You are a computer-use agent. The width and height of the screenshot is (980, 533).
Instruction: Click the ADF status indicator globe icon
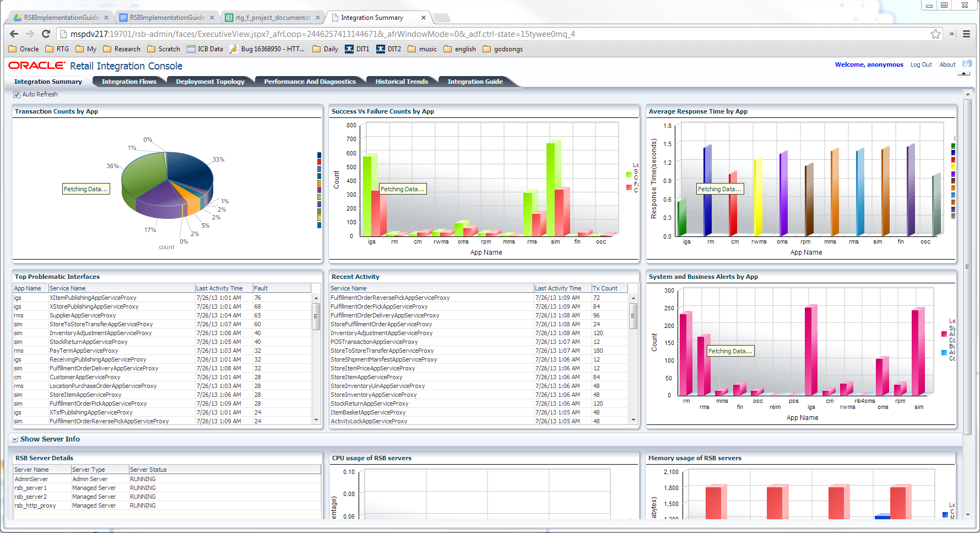[x=967, y=64]
